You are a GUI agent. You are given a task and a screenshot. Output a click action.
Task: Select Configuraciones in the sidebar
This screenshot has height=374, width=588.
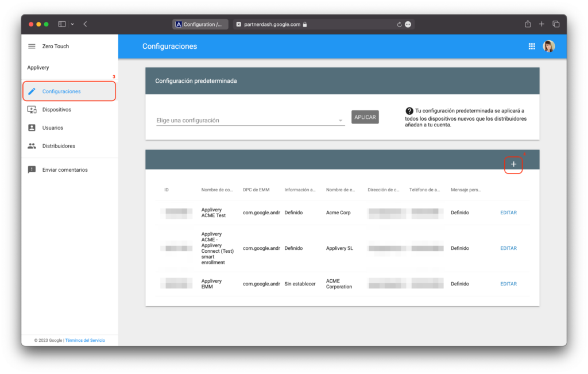pyautogui.click(x=69, y=91)
